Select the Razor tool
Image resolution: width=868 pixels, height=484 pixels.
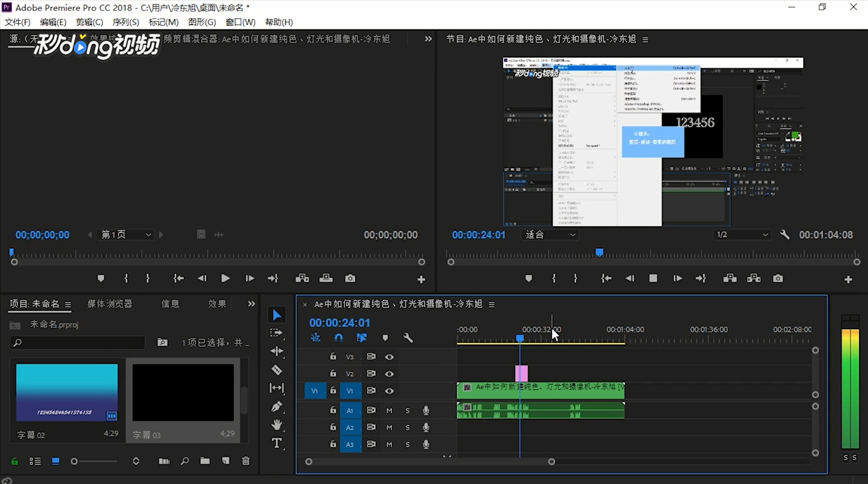click(277, 370)
